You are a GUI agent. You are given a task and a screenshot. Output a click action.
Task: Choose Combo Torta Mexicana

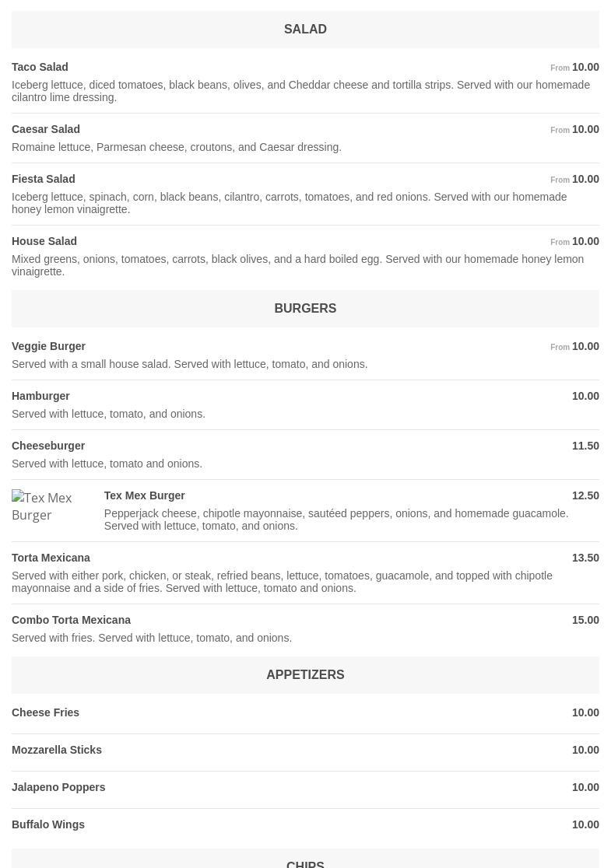[71, 620]
